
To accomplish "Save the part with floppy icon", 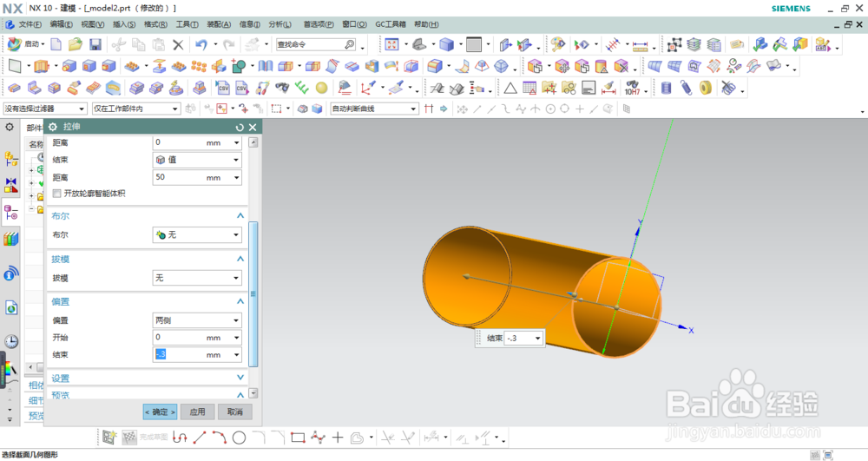I will 95,44.
